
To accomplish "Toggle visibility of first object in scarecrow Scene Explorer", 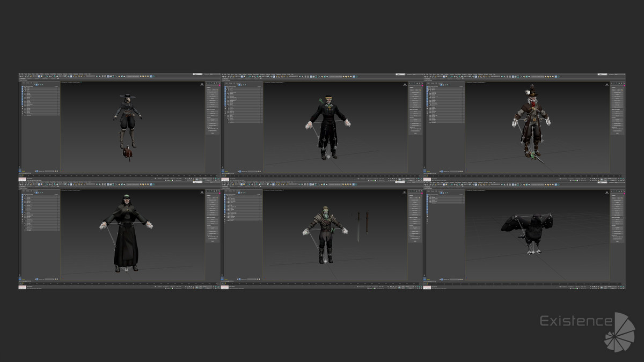I will click(x=428, y=89).
